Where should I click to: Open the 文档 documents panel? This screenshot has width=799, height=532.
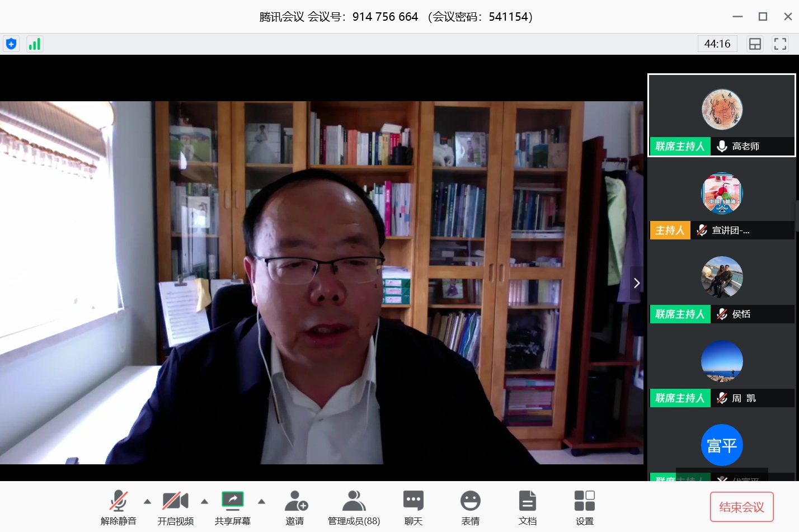click(527, 507)
